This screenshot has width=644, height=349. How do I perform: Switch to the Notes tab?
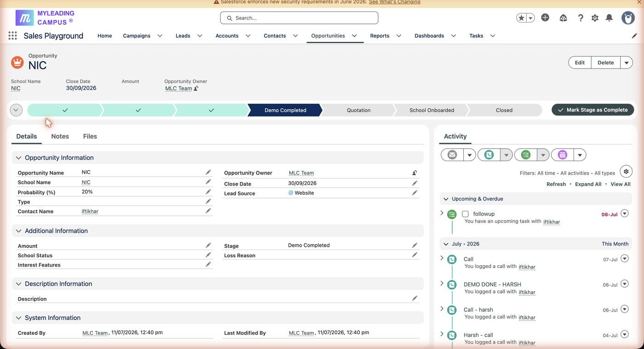pos(60,136)
